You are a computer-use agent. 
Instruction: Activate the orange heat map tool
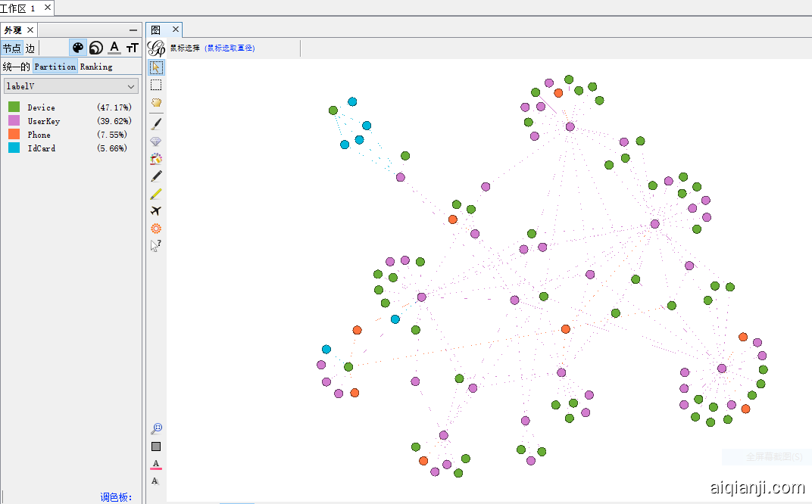[156, 229]
